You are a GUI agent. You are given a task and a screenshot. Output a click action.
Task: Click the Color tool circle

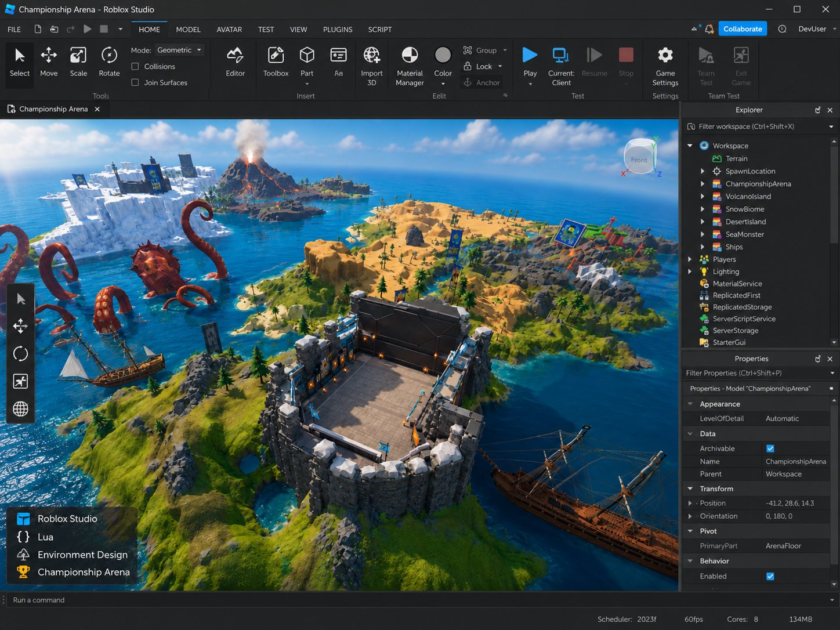click(x=443, y=55)
